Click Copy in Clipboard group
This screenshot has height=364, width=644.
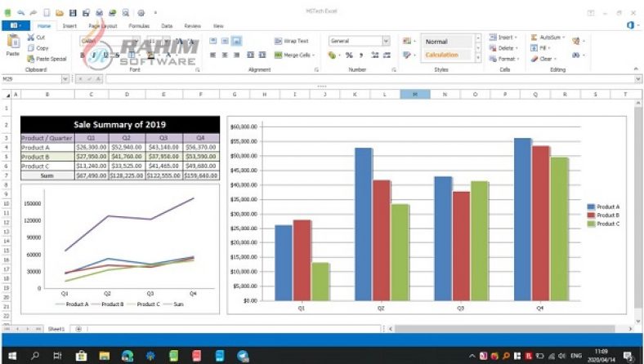(38, 48)
